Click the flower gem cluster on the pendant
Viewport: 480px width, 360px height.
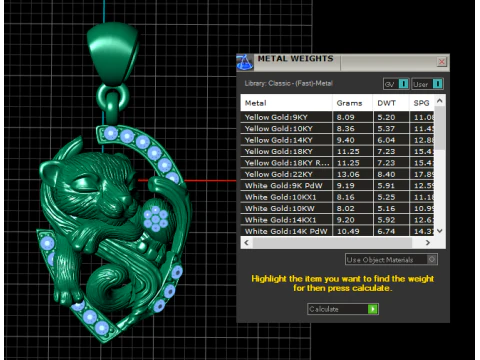(x=156, y=219)
